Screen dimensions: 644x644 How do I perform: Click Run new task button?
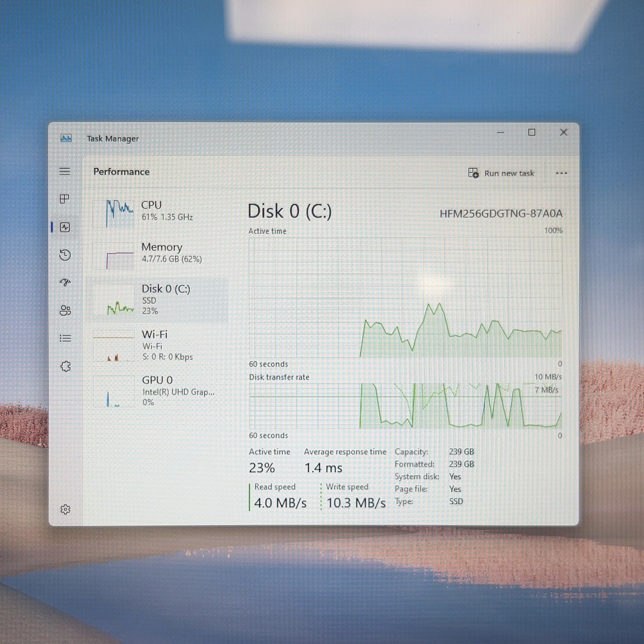tap(501, 173)
